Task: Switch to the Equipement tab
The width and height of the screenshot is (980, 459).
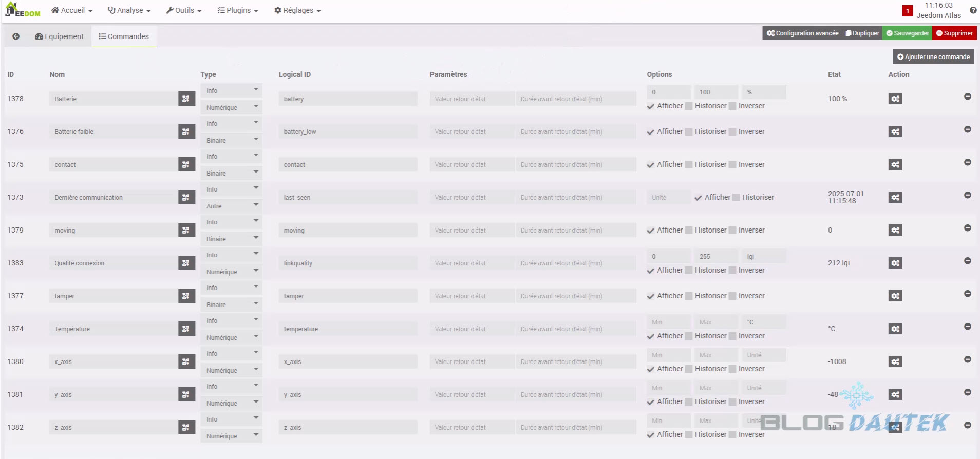Action: pyautogui.click(x=59, y=36)
